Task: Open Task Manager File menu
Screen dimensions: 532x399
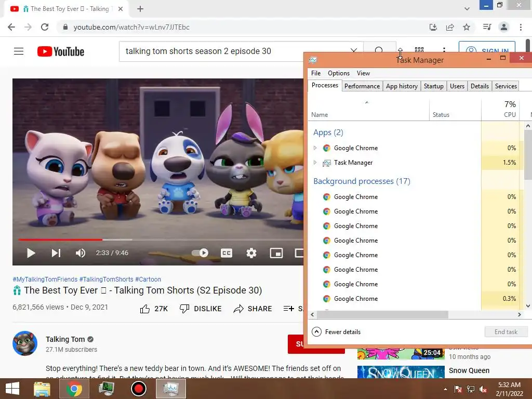Action: click(x=316, y=73)
